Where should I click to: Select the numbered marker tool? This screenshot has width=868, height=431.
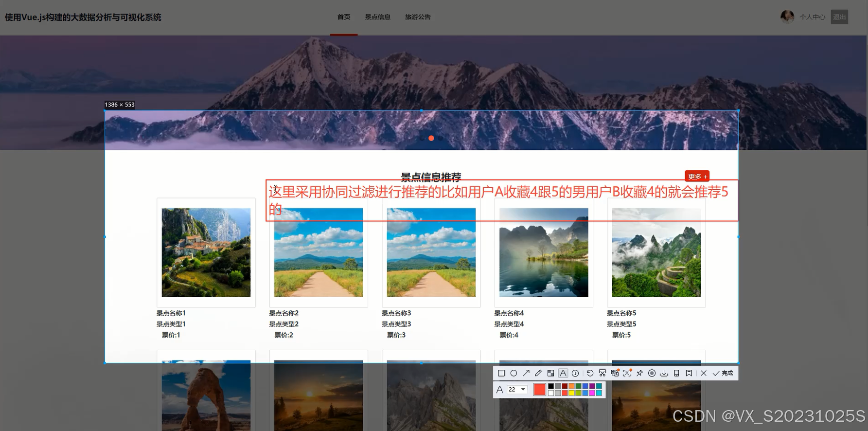coord(575,373)
